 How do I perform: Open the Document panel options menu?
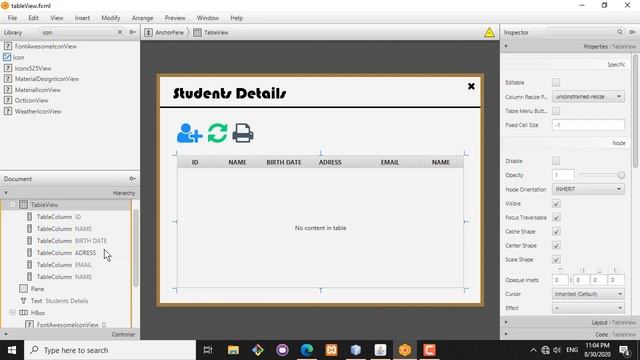point(132,179)
